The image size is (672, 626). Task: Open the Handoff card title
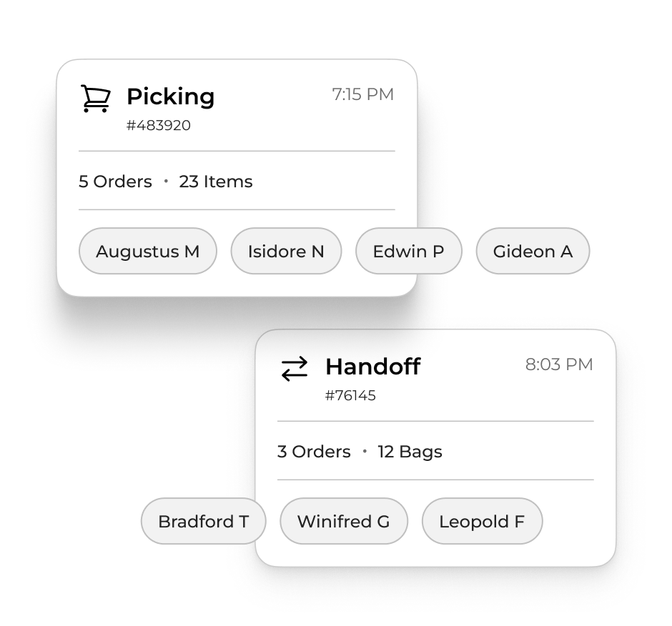tap(372, 367)
